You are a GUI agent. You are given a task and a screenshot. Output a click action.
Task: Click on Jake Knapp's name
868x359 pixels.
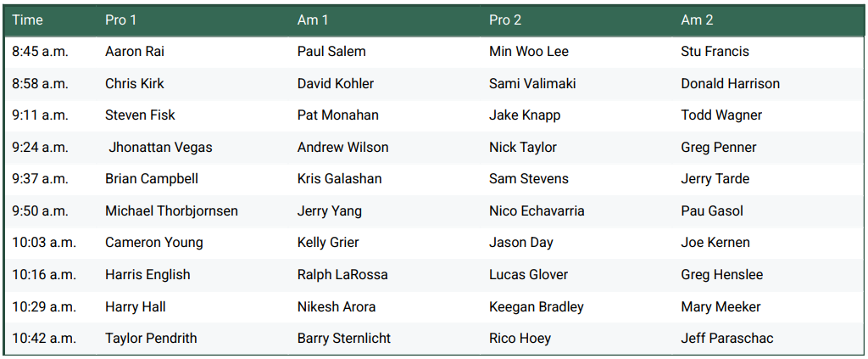[525, 115]
